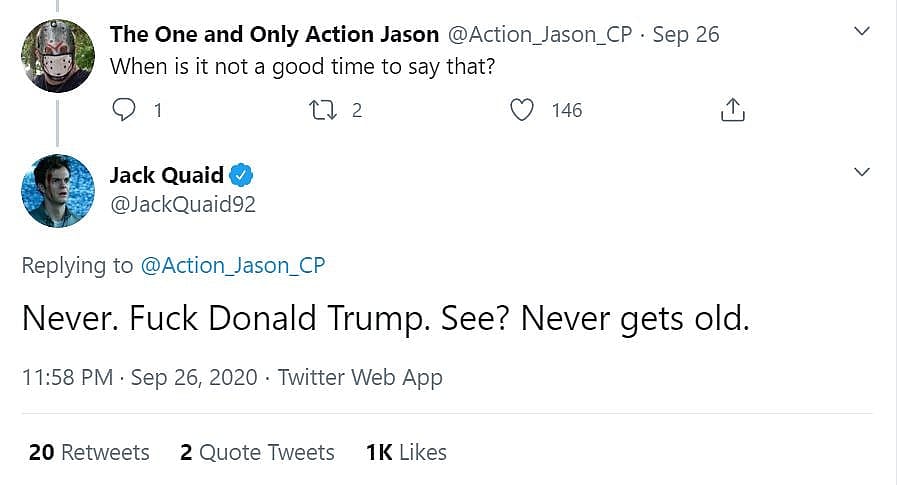Expand the options chevron on Action Jason's tweet
Viewport: 897px width, 485px height.
pos(862,33)
